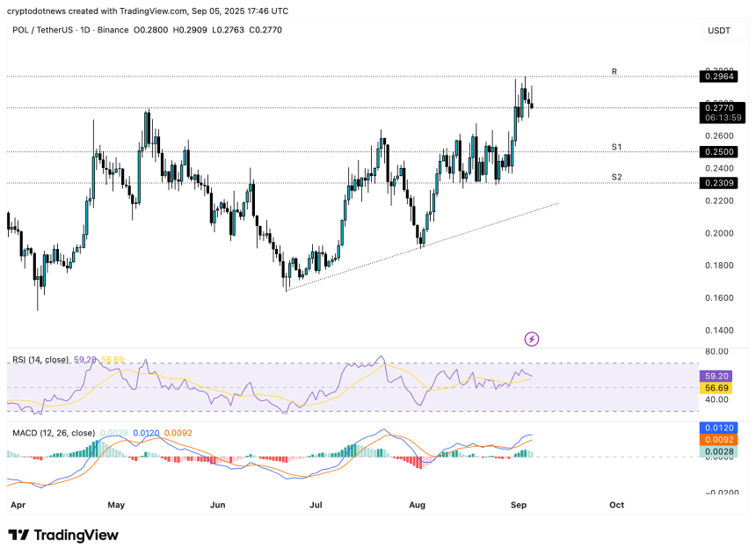Click the purple 59.20 RSI value tag
This screenshot has width=756, height=556.
720,374
